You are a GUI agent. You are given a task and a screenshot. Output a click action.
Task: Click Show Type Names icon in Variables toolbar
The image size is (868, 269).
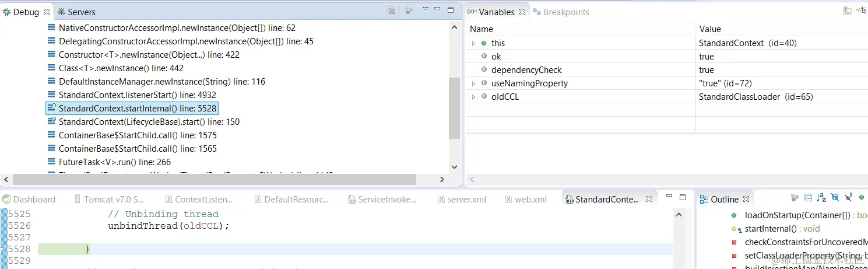[x=848, y=11]
